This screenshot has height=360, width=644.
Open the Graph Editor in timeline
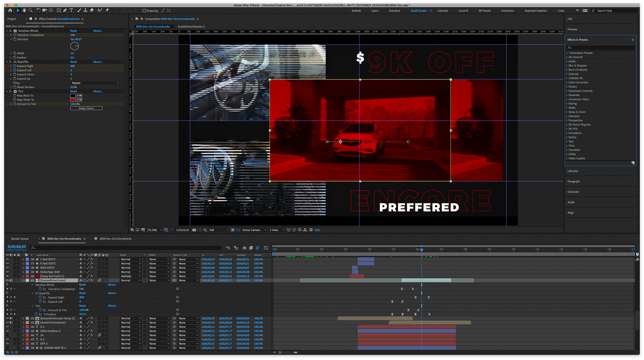click(266, 248)
